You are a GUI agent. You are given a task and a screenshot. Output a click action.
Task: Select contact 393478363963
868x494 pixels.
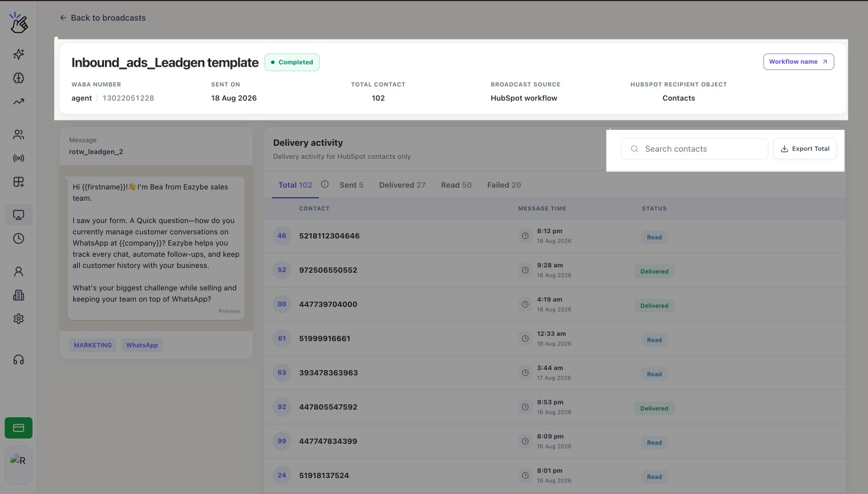pyautogui.click(x=328, y=373)
